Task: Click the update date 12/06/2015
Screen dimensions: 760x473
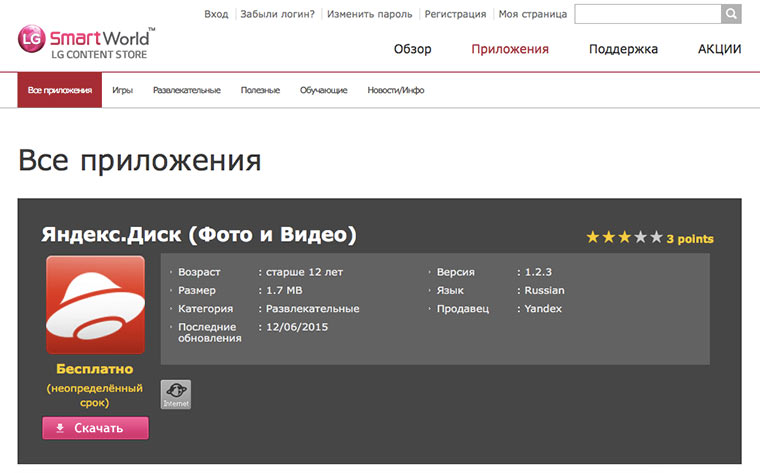Action: coord(297,327)
